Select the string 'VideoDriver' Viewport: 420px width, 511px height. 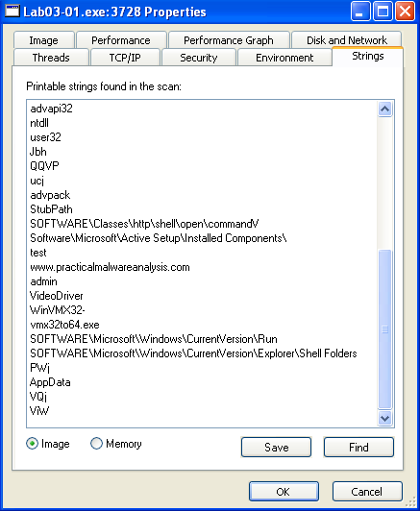57,296
